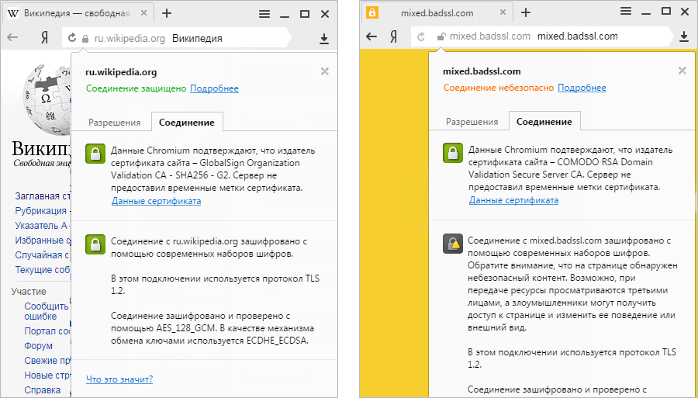Click the Соединение небезопасно status text
This screenshot has height=398, width=698.
pos(499,88)
